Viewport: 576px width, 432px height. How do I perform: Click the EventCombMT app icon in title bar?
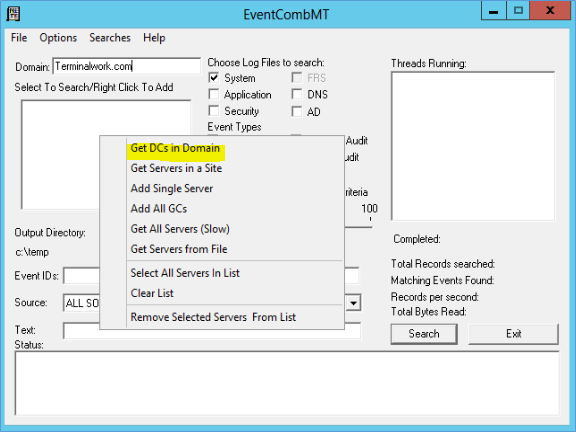[x=13, y=14]
